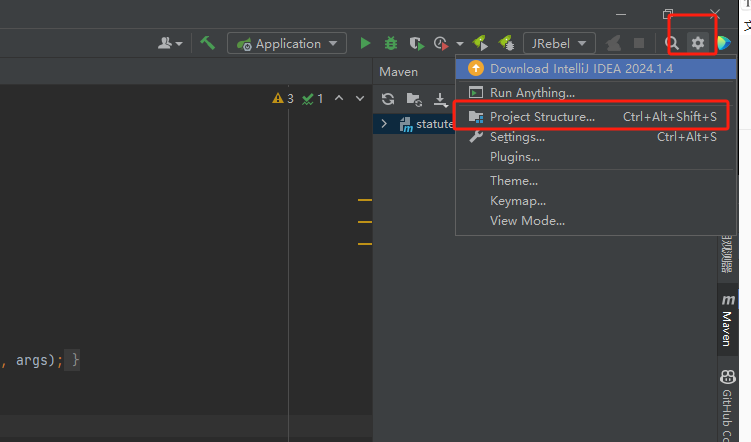Open the user account dropdown
The image size is (751, 442).
pos(170,43)
